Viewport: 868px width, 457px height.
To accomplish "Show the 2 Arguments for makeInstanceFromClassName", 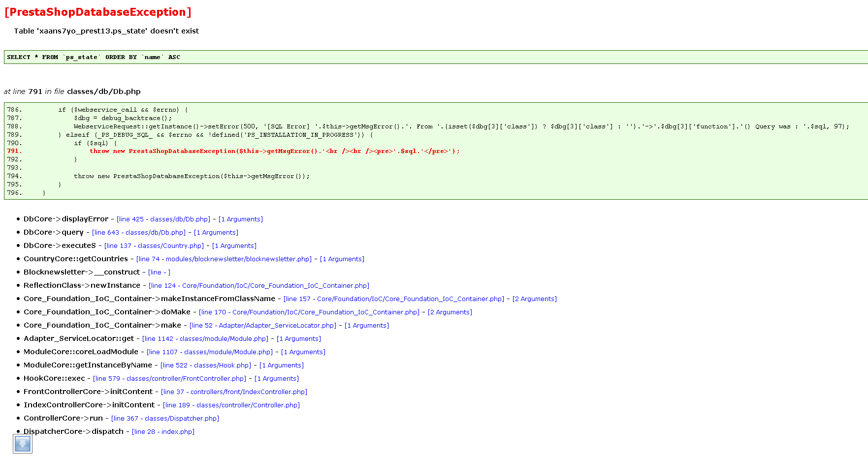I will pos(535,299).
